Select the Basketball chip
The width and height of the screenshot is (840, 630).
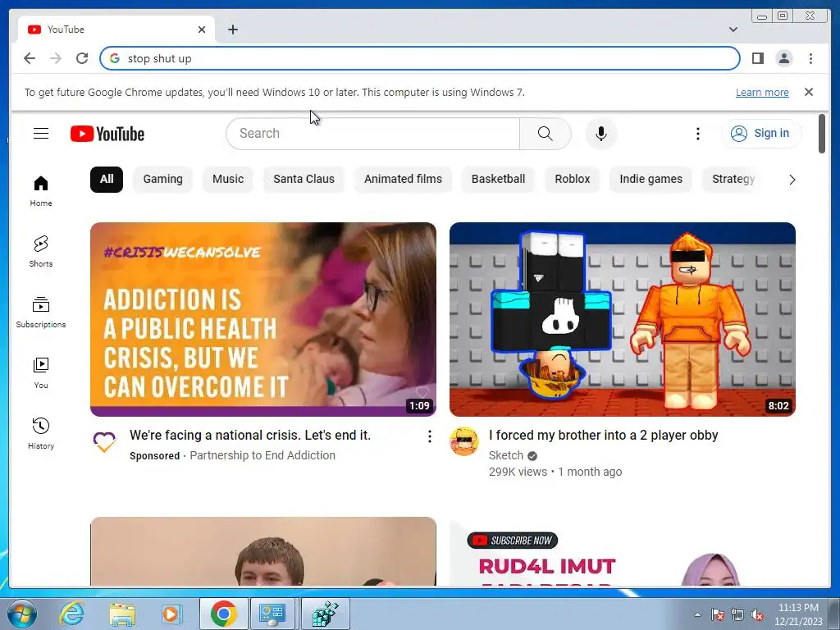pos(498,179)
